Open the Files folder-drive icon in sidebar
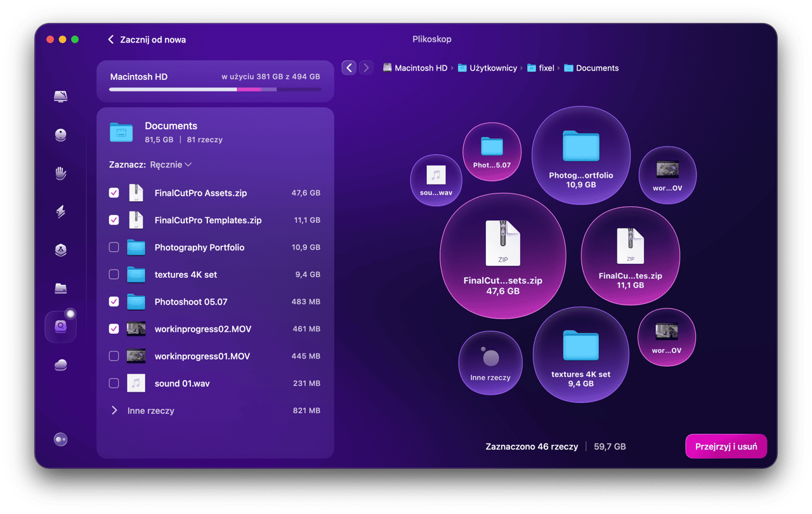This screenshot has width=812, height=514. point(61,288)
